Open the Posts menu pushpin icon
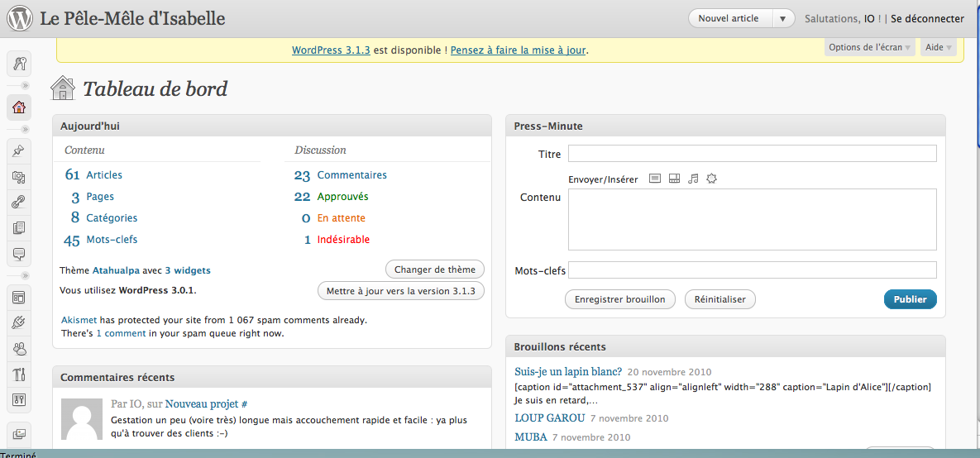The width and height of the screenshot is (980, 458). coord(19,150)
